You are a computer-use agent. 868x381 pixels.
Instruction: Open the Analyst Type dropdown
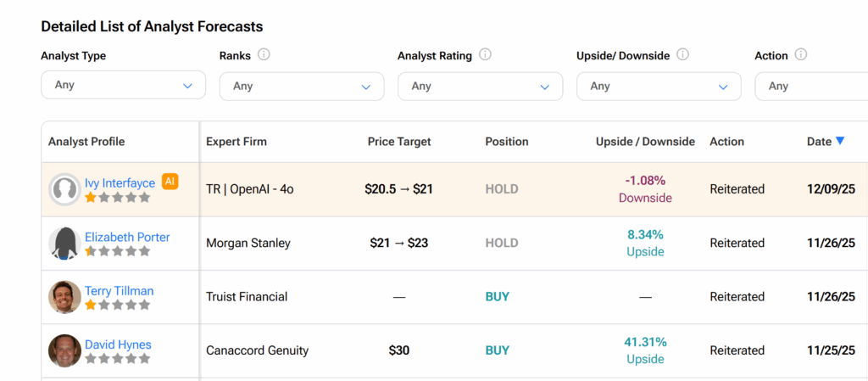(123, 86)
